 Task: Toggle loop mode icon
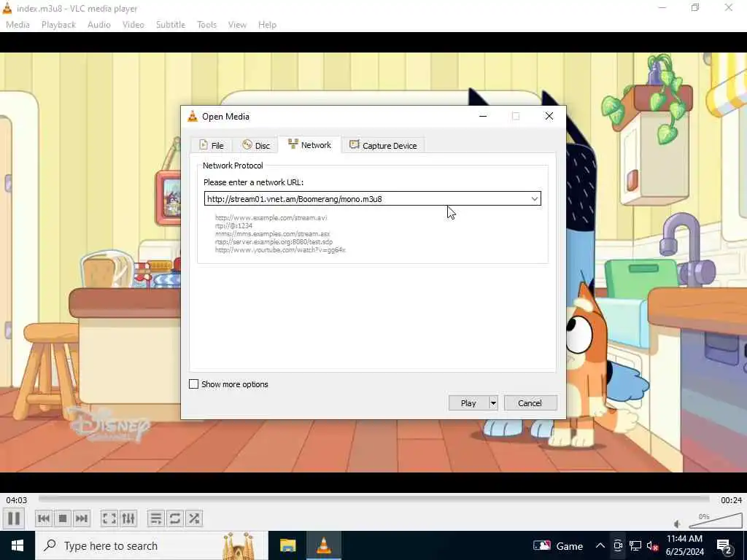coord(175,518)
